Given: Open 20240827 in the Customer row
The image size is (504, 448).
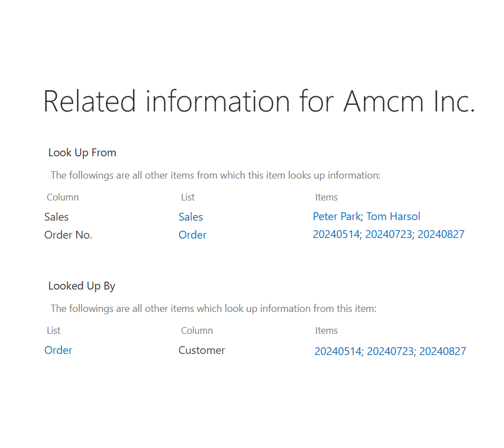Looking at the screenshot, I should pyautogui.click(x=442, y=352).
